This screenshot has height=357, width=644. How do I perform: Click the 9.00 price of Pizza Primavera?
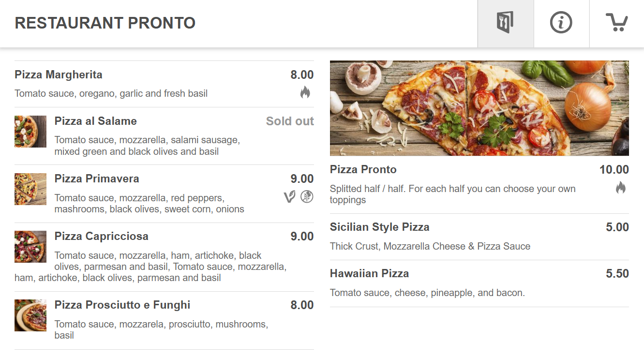pyautogui.click(x=303, y=178)
